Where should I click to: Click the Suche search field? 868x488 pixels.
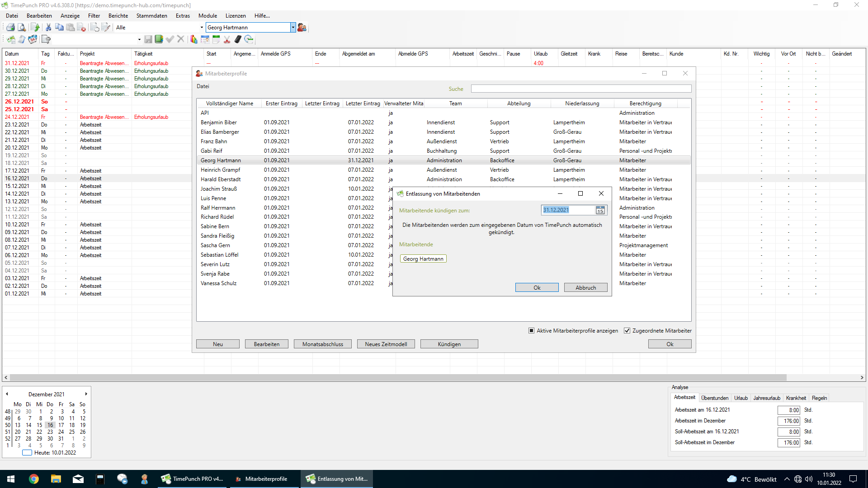(x=581, y=89)
